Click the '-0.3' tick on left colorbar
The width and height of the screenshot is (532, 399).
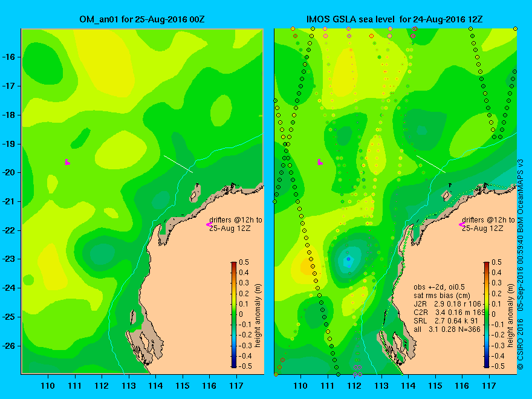coord(245,345)
